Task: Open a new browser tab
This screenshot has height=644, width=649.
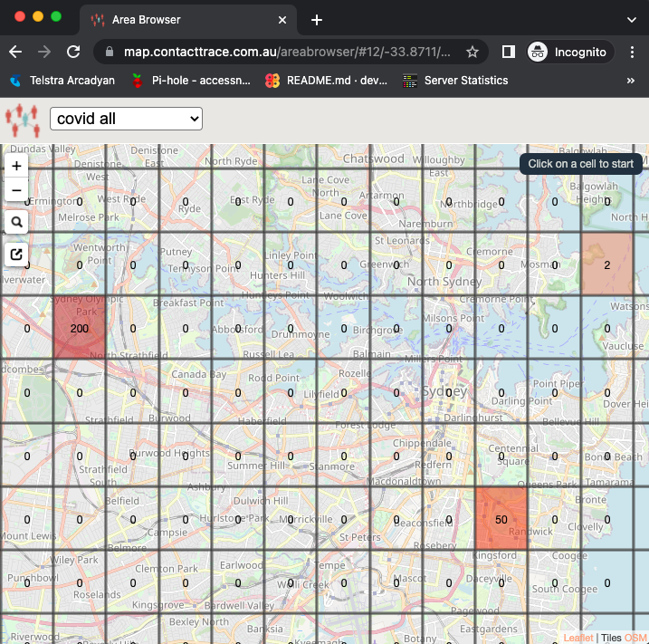Action: tap(317, 20)
